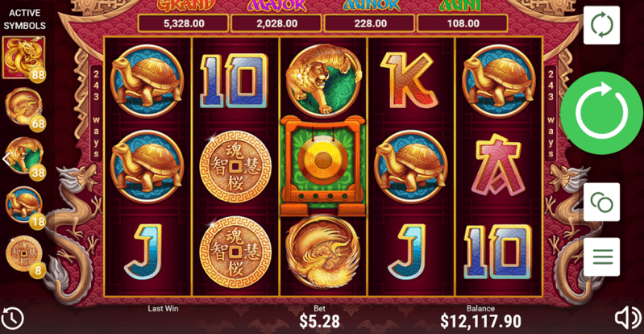
Task: Mute game sound with the speaker icon
Action: (x=628, y=318)
